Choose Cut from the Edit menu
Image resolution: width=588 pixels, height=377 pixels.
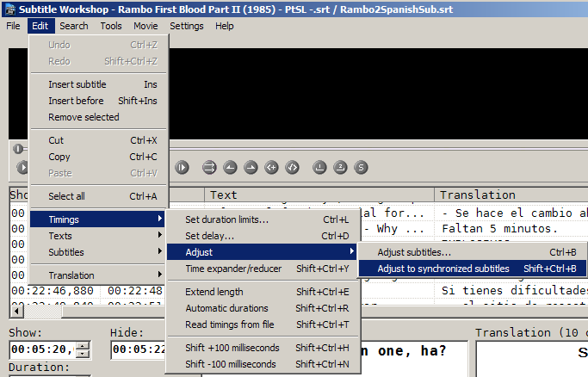point(98,140)
